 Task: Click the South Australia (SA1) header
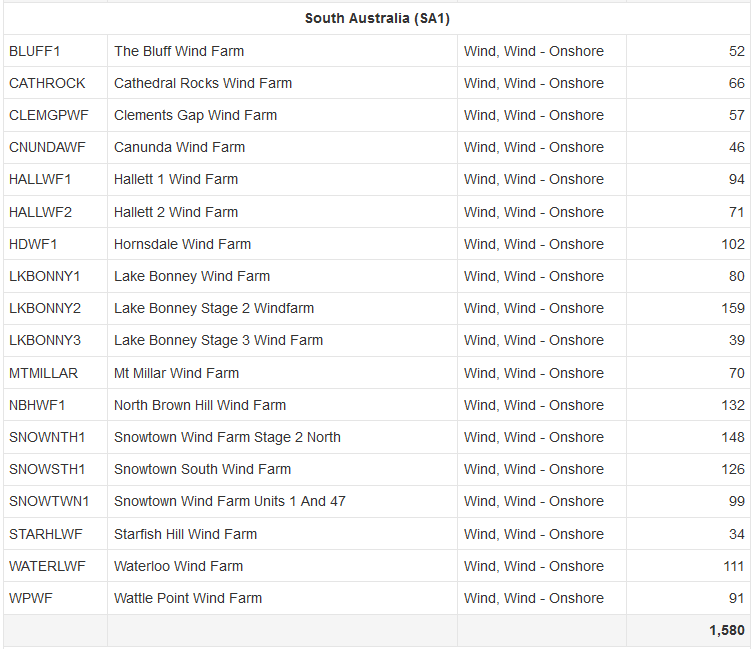point(377,18)
